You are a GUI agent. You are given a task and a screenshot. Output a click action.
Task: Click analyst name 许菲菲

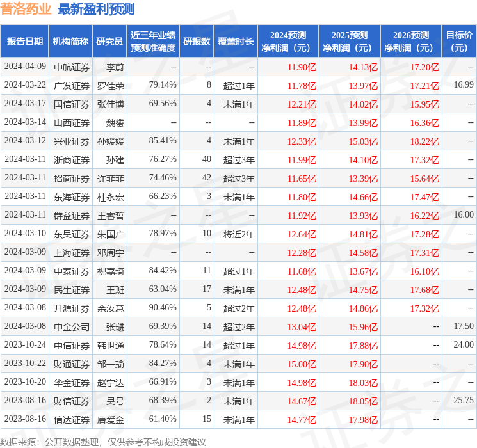coord(111,179)
